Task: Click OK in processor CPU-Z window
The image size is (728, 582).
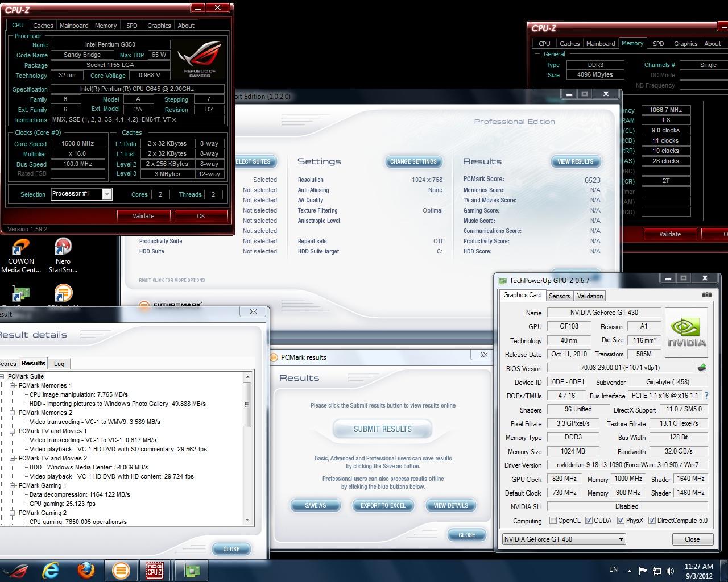Action: 201,216
